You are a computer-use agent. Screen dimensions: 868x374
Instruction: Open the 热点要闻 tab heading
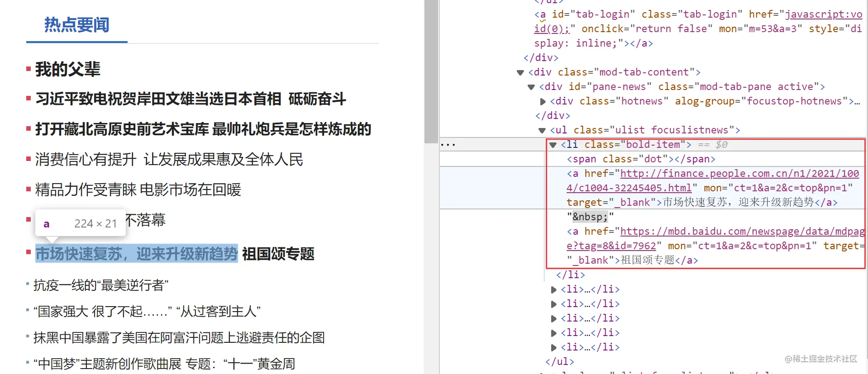(76, 25)
